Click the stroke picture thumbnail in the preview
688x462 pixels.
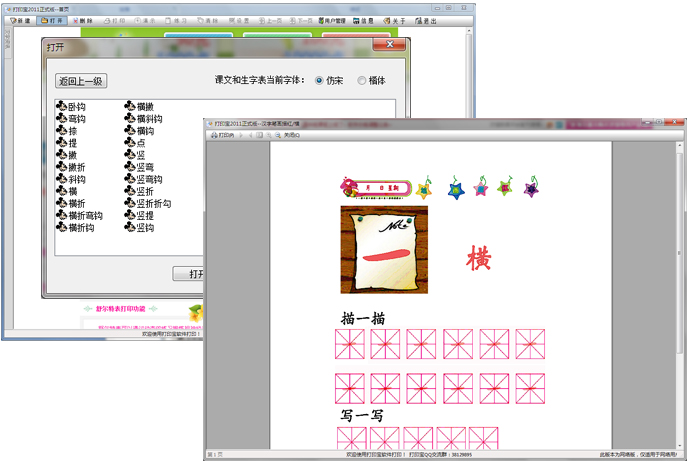(x=383, y=250)
